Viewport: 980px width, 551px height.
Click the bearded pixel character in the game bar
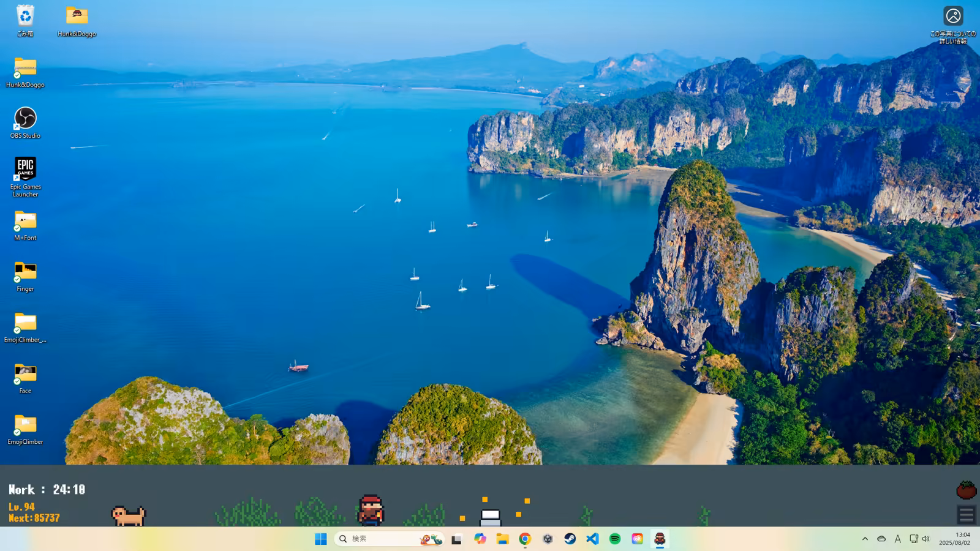(x=371, y=510)
